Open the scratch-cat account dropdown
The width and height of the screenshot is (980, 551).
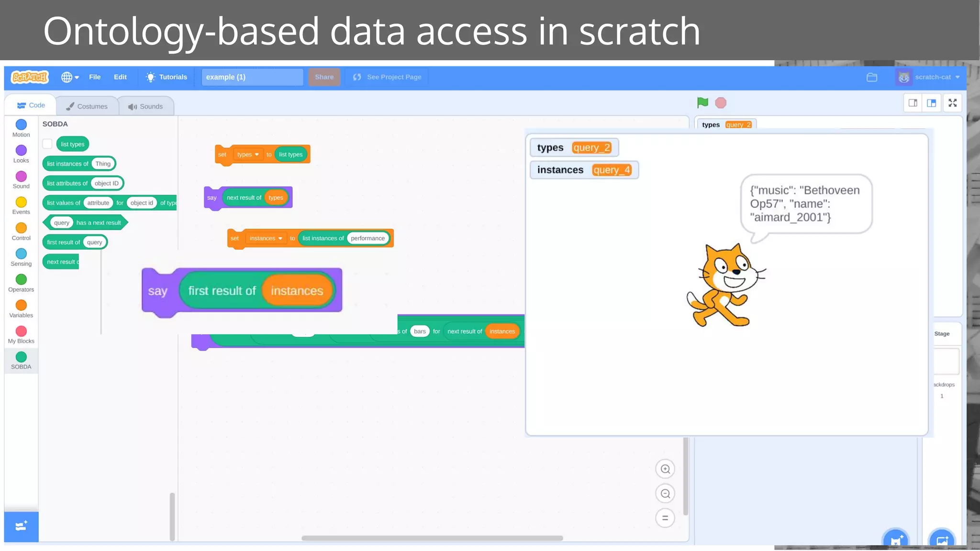click(928, 77)
